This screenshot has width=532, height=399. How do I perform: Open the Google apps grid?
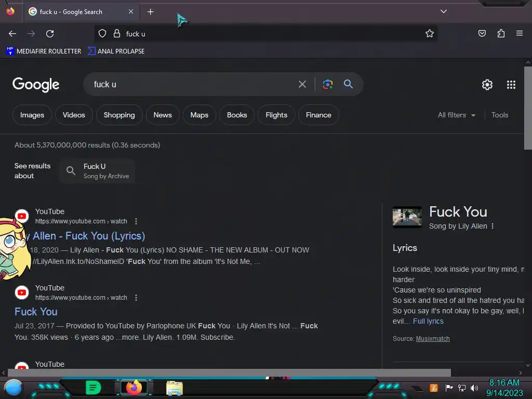[x=511, y=85]
